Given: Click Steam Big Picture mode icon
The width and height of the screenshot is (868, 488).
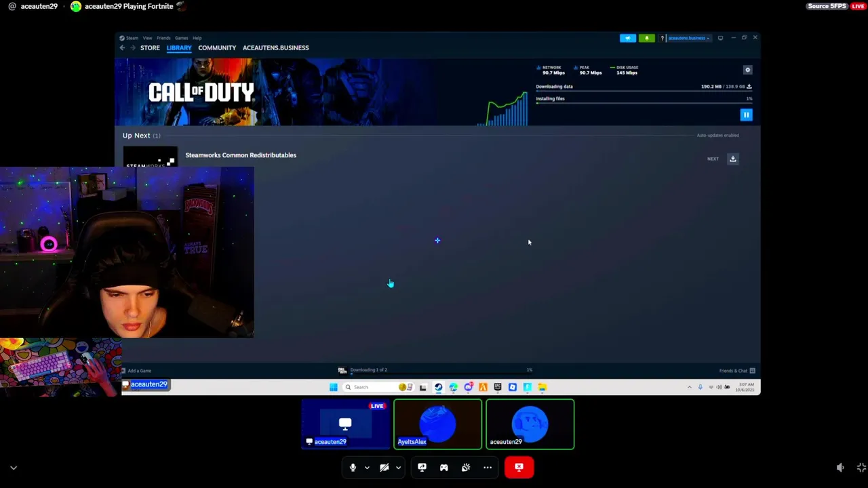Looking at the screenshot, I should point(720,38).
